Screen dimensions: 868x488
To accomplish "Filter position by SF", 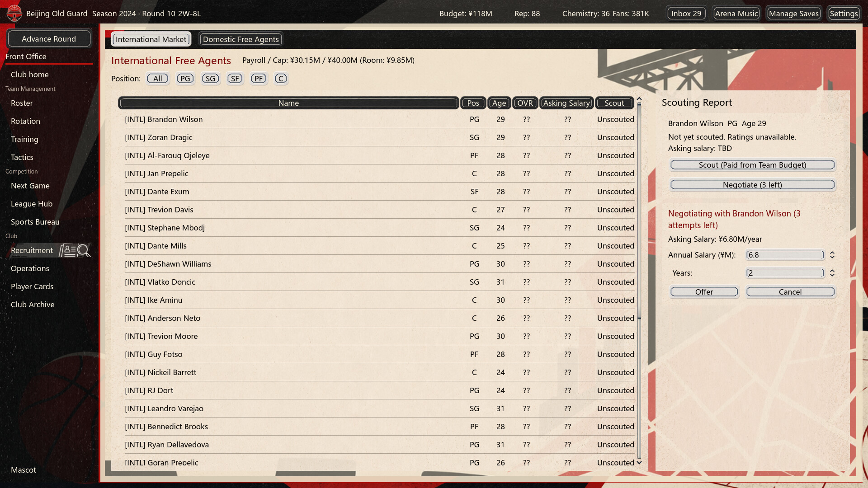I will coord(235,79).
